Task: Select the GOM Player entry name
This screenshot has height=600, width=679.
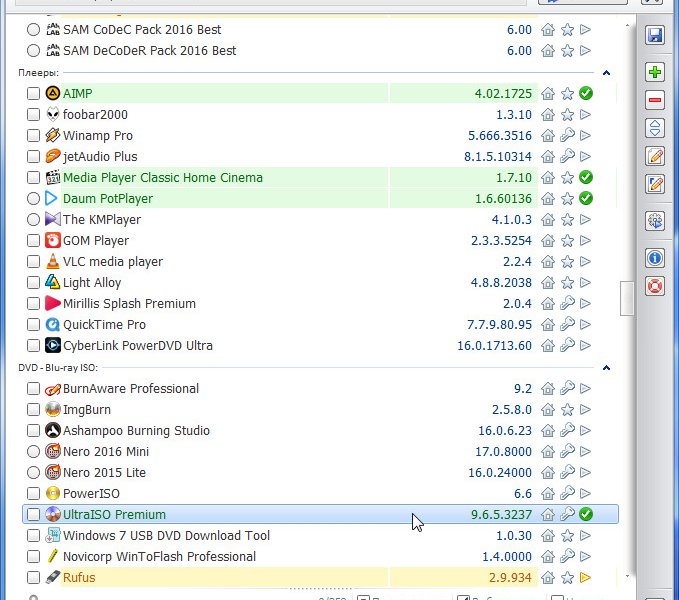Action: click(x=96, y=241)
